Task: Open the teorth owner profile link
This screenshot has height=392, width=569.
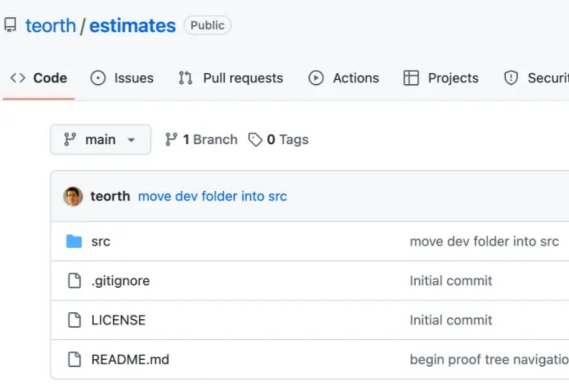Action: (51, 26)
